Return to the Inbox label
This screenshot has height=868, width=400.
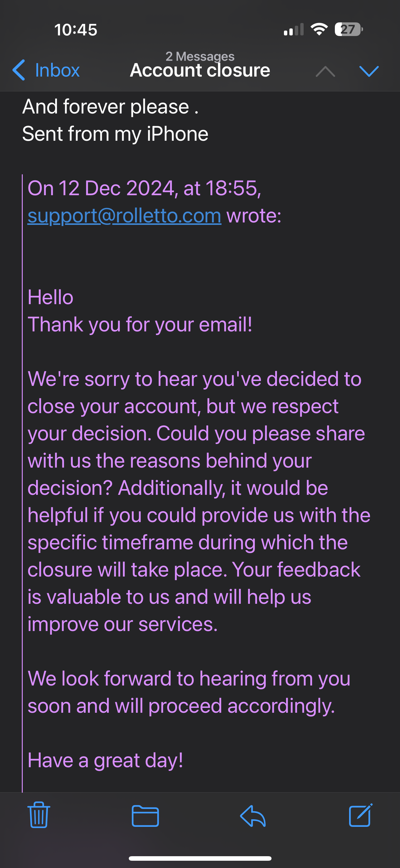[x=57, y=71]
